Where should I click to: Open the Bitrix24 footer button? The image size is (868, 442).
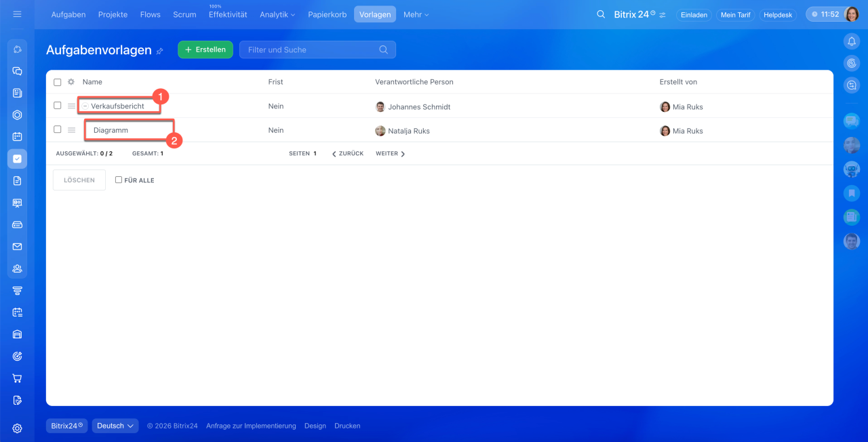[x=67, y=426]
